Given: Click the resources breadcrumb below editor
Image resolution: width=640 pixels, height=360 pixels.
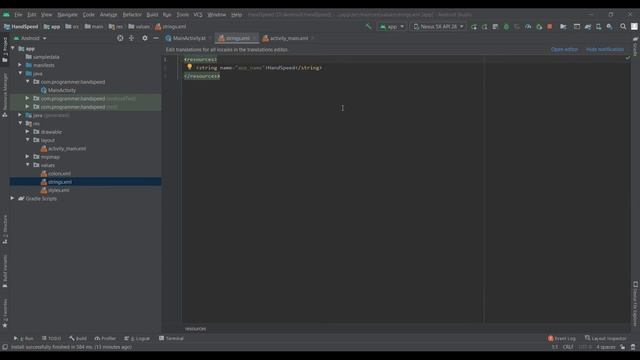Looking at the screenshot, I should coord(196,329).
